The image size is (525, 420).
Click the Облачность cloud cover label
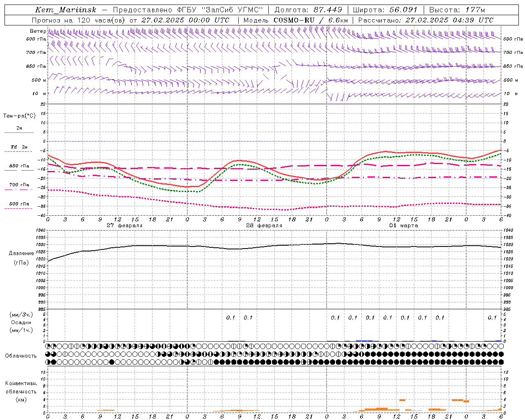(21, 356)
